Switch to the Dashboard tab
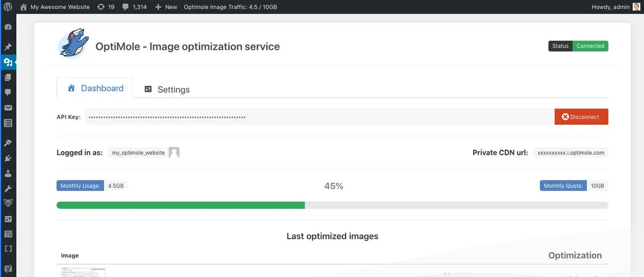The height and width of the screenshot is (277, 644). (x=95, y=88)
